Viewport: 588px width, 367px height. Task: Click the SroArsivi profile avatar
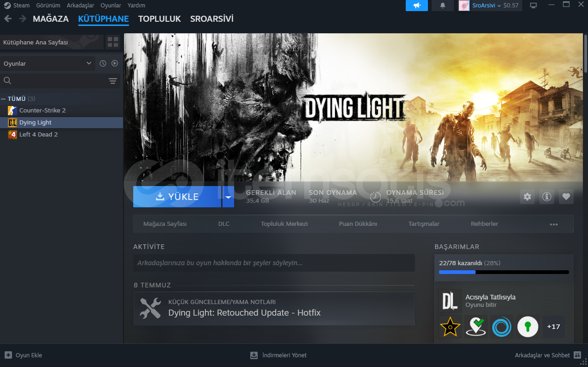click(464, 6)
